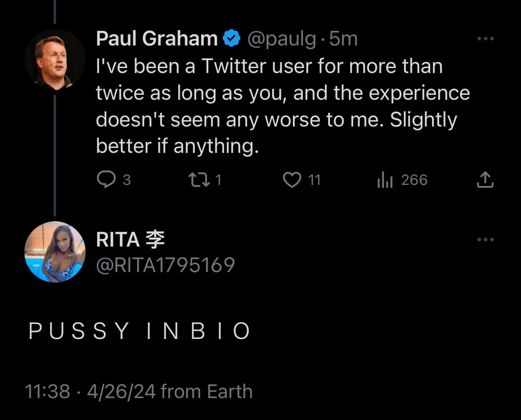Screen dimensions: 521x420
Task: Click the reply count 3
Action: pos(127,180)
